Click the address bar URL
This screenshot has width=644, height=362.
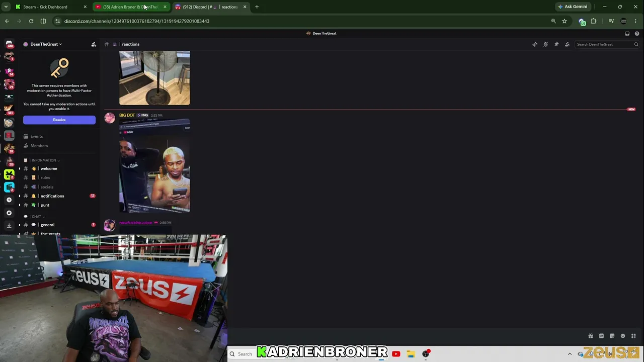click(x=137, y=21)
